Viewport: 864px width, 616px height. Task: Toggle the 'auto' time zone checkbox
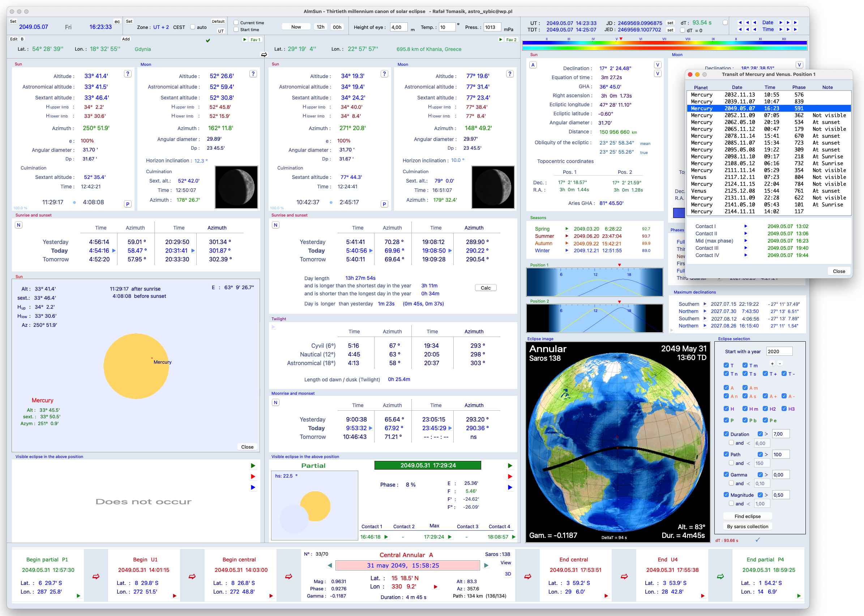pyautogui.click(x=193, y=27)
